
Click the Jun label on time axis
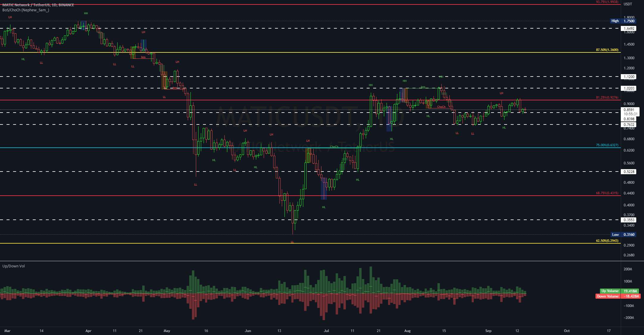(x=248, y=331)
